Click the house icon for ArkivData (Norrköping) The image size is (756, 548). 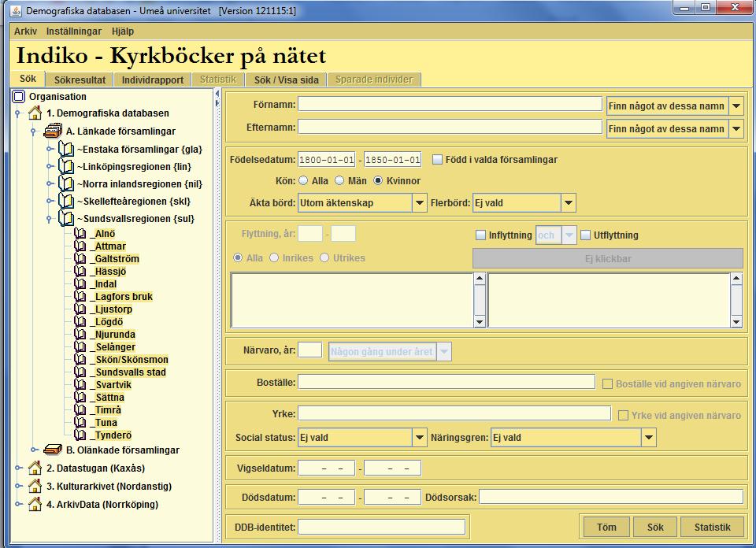(x=35, y=504)
